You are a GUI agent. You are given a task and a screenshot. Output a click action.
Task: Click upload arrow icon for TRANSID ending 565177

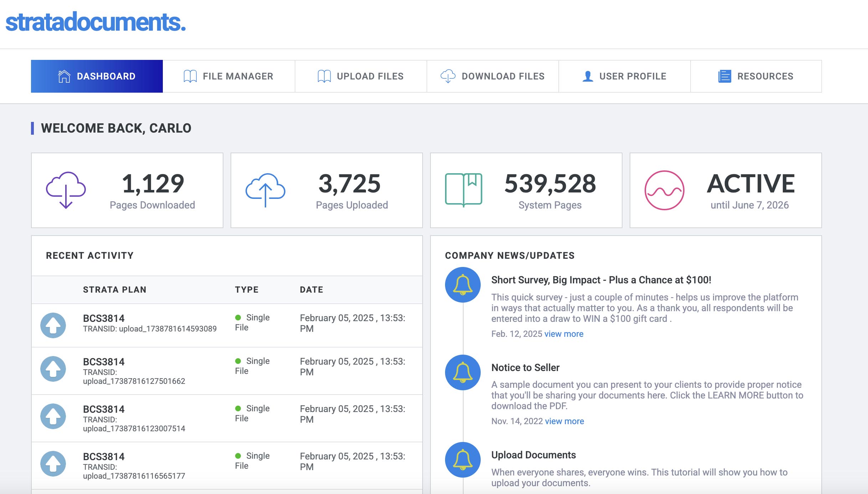(x=53, y=464)
